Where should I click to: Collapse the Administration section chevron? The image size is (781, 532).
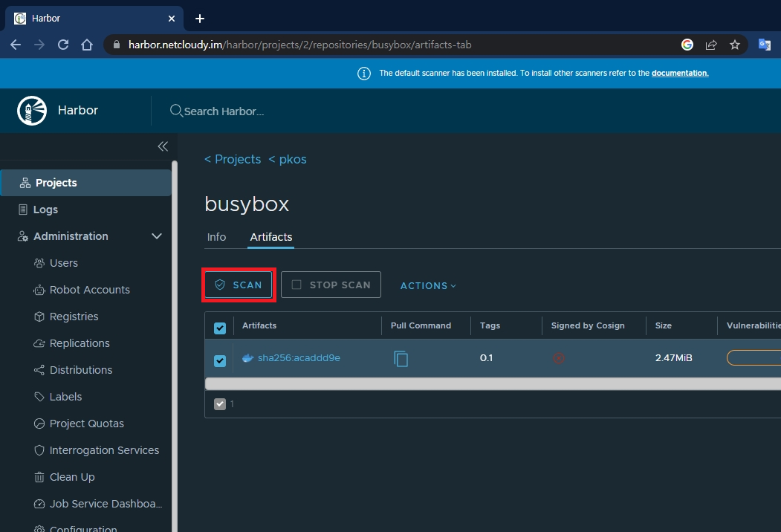(157, 236)
